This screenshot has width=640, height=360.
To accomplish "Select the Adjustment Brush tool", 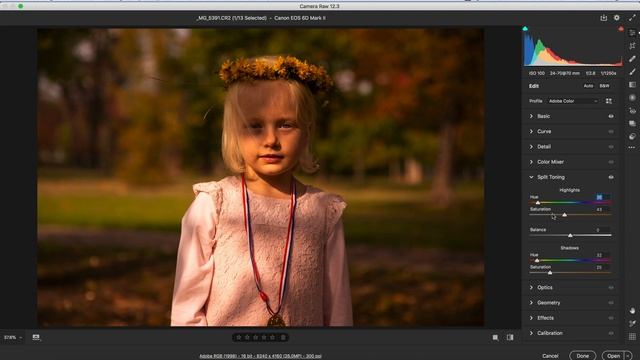I will point(632,72).
